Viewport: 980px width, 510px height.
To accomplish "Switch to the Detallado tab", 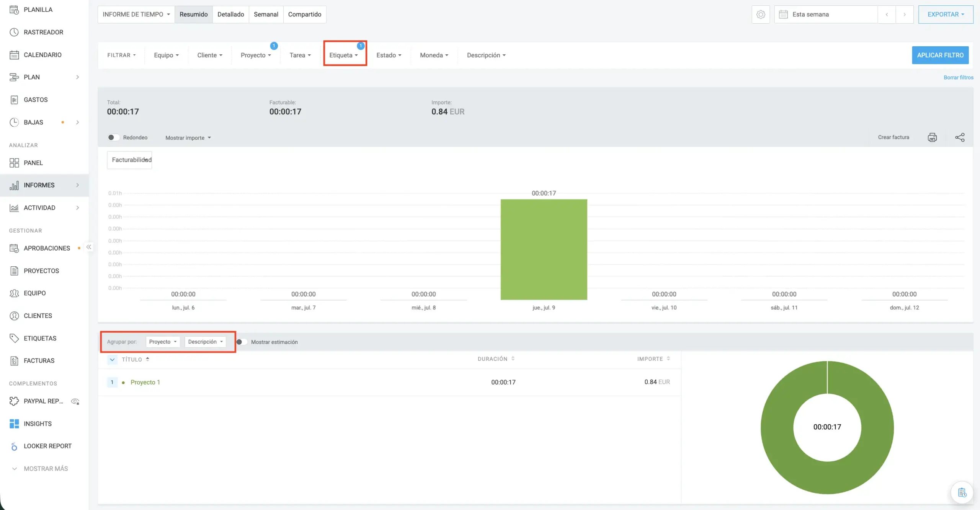I will 230,15.
